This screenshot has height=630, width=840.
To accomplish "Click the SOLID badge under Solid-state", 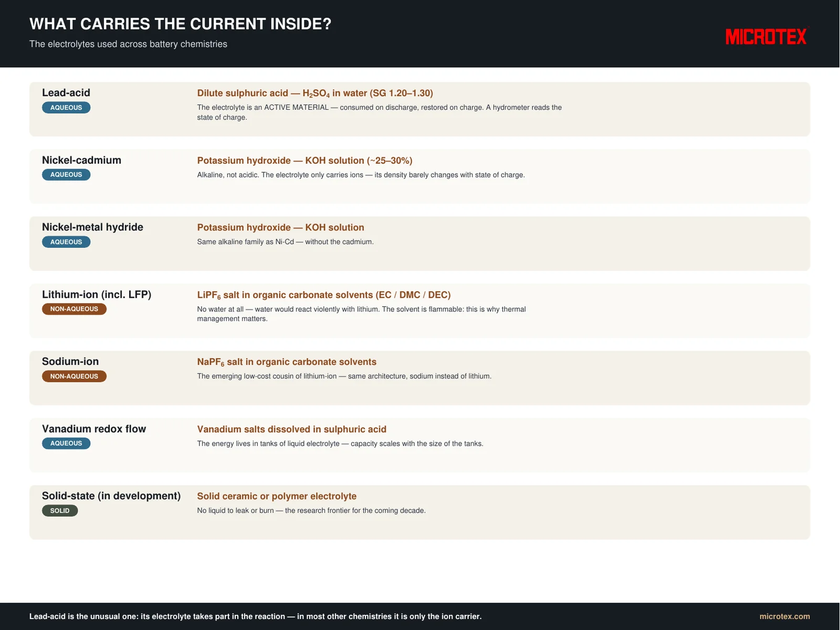I will point(60,511).
